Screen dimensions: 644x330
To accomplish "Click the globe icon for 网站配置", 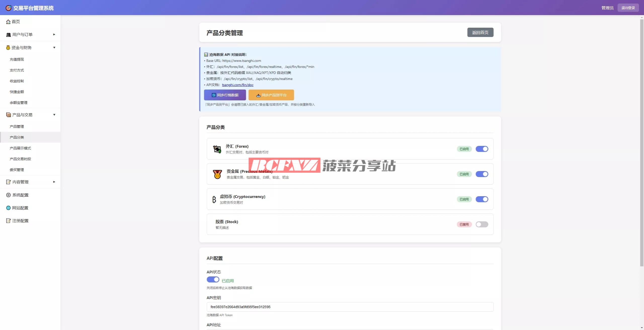I will [9, 208].
